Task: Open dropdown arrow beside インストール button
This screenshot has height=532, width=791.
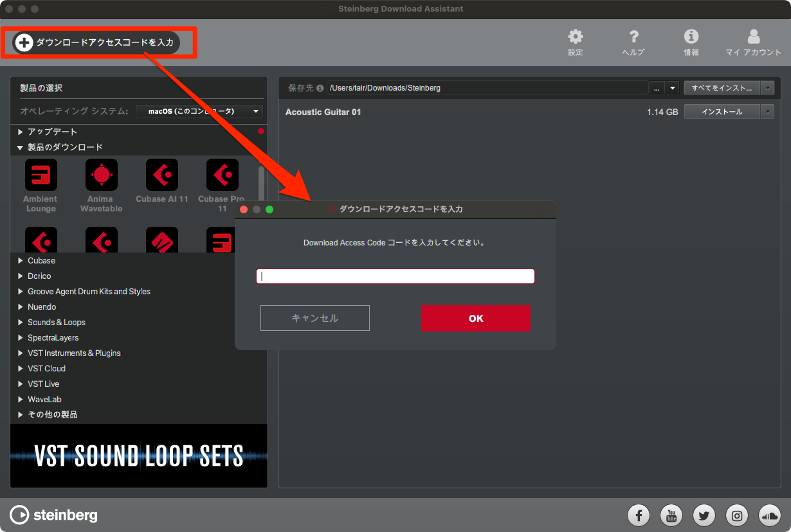Action: [768, 112]
